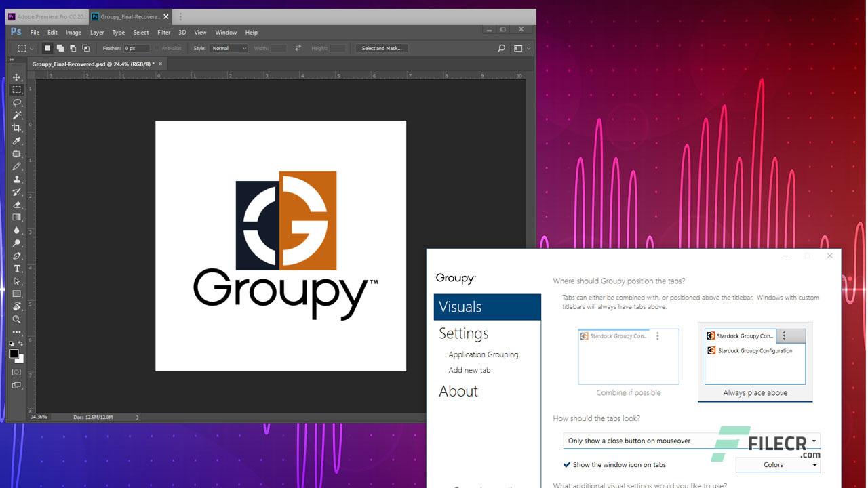Open Photoshop search magnifier icon

point(501,48)
